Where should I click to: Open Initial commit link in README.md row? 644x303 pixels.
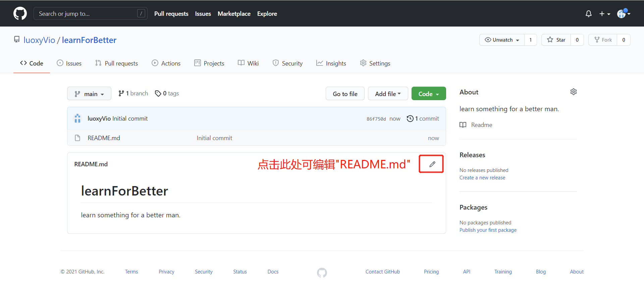214,138
